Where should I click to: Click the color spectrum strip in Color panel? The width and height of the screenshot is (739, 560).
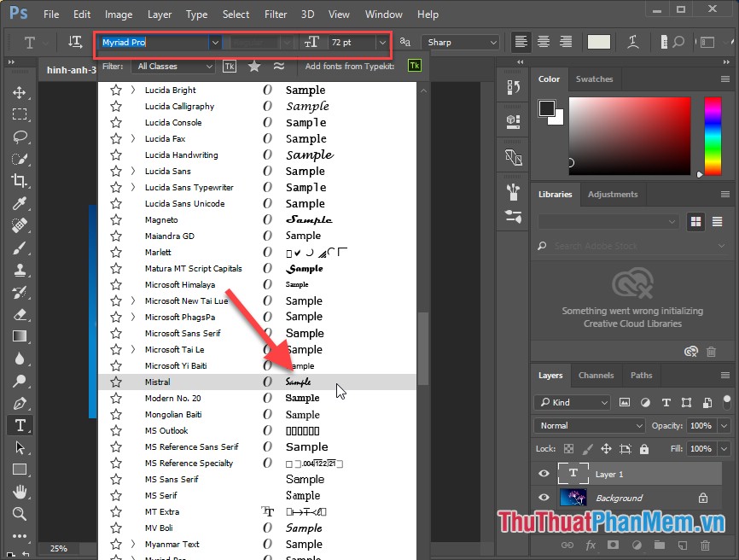(x=713, y=137)
